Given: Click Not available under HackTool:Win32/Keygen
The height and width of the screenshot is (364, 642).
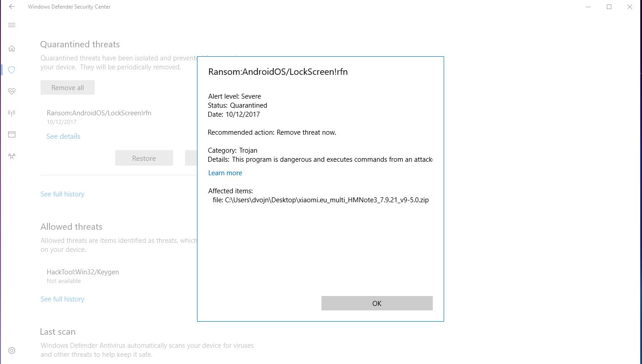Looking at the screenshot, I should 64,281.
